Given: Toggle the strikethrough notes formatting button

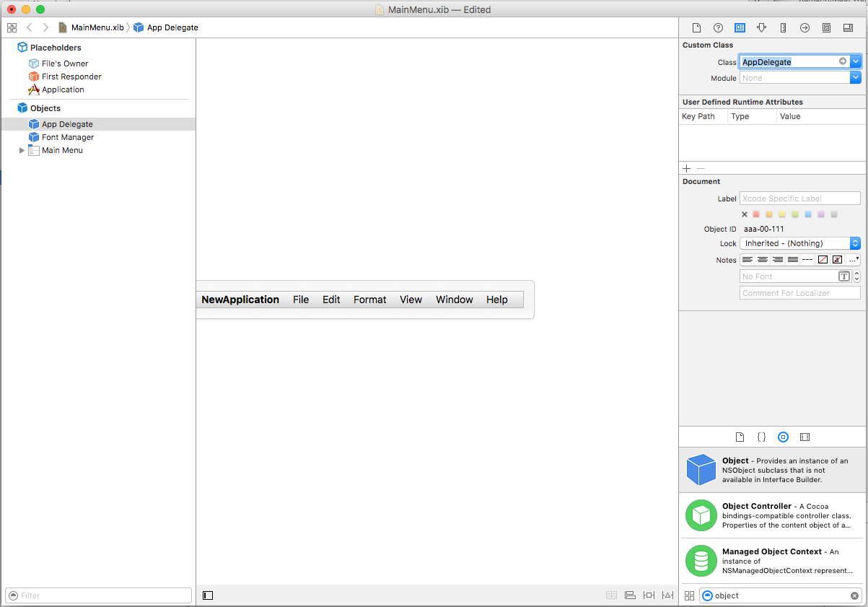Looking at the screenshot, I should point(807,260).
